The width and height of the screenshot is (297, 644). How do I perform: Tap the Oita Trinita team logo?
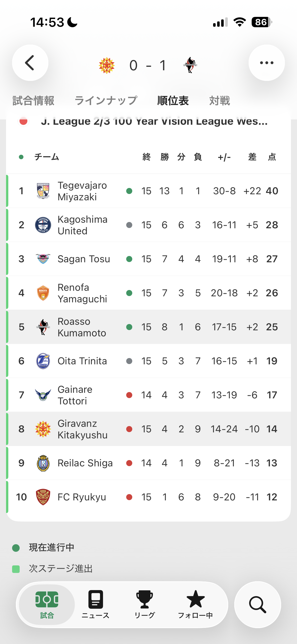pyautogui.click(x=43, y=361)
